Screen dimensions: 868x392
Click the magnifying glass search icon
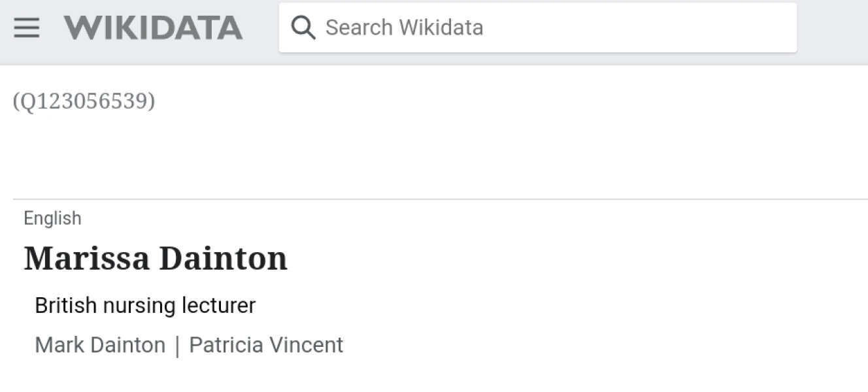[303, 27]
